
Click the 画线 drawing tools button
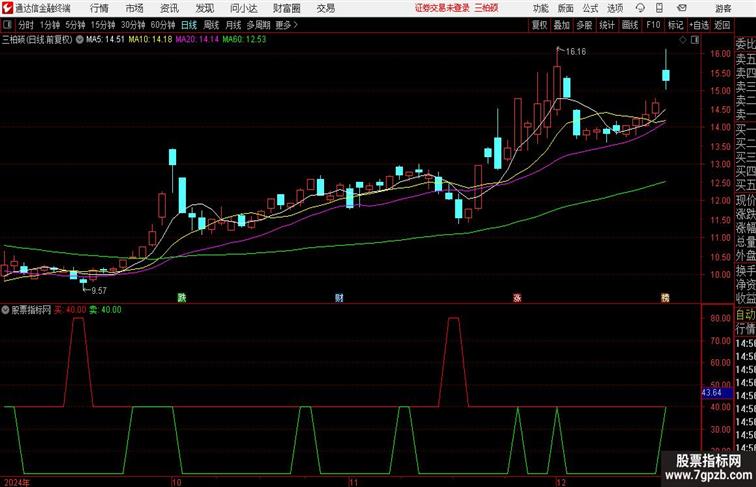tap(630, 25)
